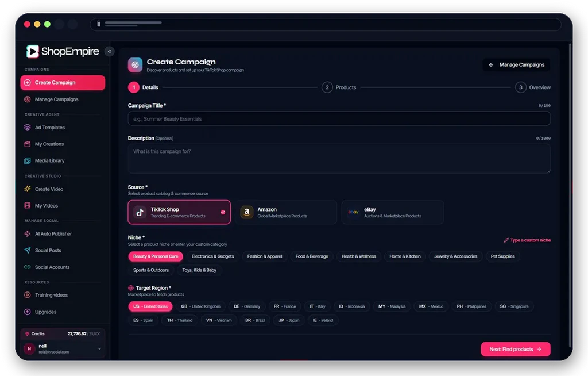The height and width of the screenshot is (376, 588).
Task: Select step 1 Details
Action: pyautogui.click(x=143, y=87)
